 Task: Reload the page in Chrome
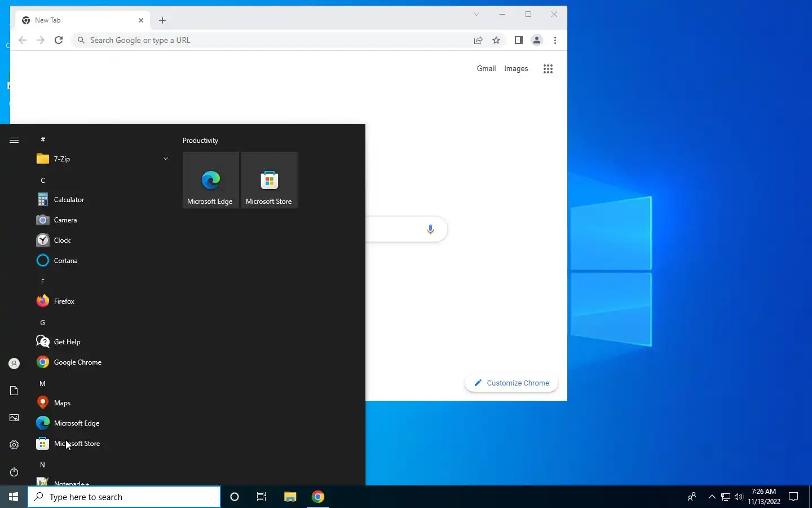click(59, 40)
